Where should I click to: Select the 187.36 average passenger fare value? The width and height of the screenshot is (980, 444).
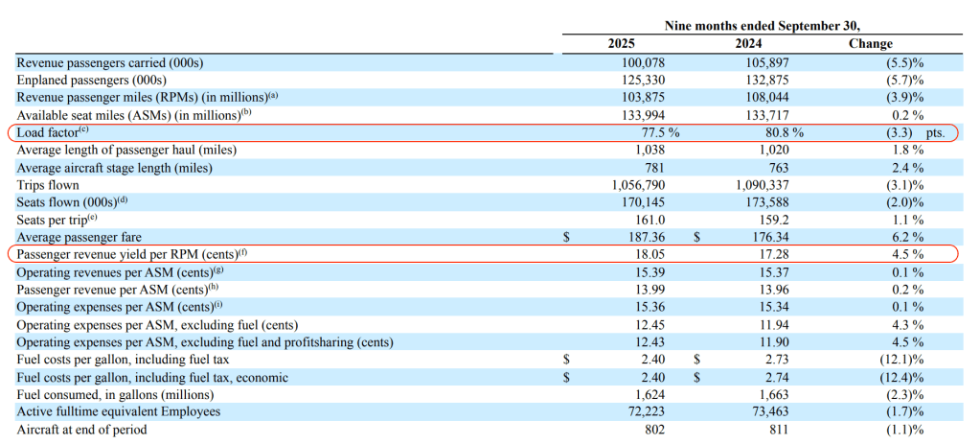[x=644, y=237]
